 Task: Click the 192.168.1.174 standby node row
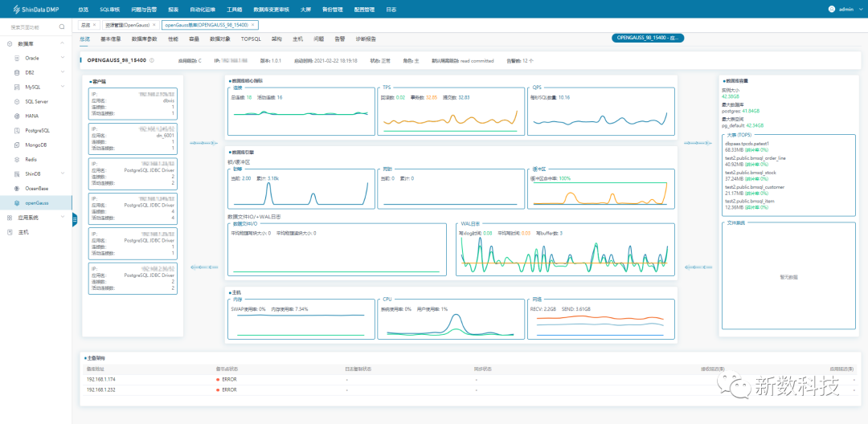[100, 379]
